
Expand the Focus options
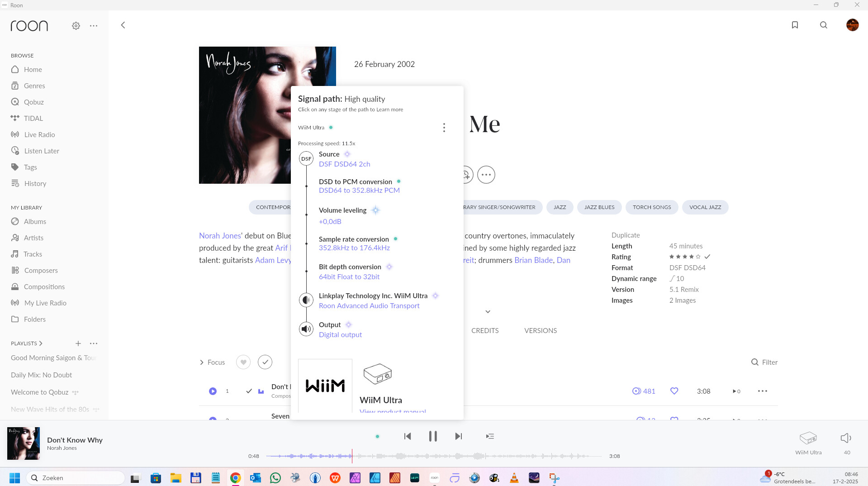(x=212, y=362)
